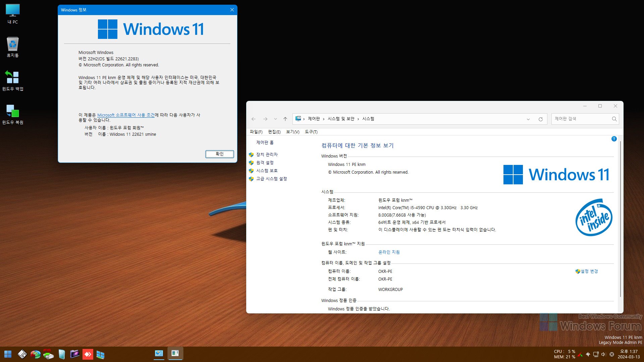The height and width of the screenshot is (362, 644).
Task: Click the CPU and MEM usage meter
Action: [564, 354]
